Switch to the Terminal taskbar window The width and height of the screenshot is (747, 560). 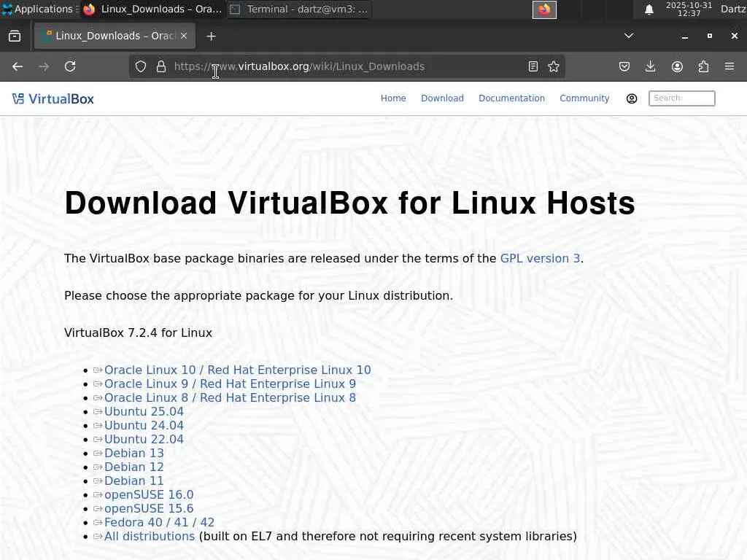coord(299,9)
